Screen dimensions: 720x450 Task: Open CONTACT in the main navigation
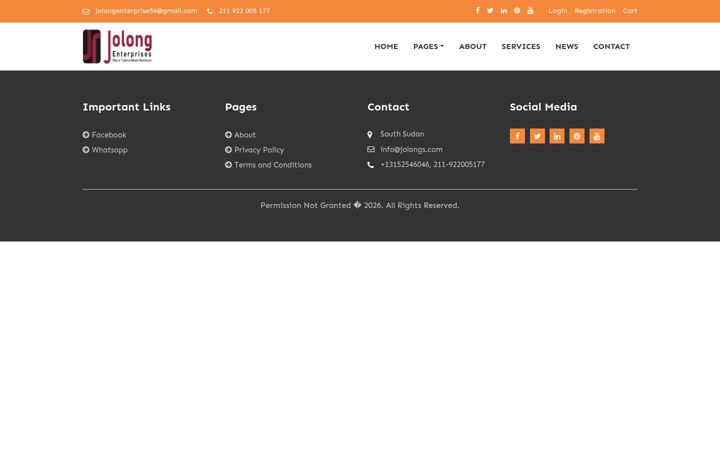click(x=612, y=46)
